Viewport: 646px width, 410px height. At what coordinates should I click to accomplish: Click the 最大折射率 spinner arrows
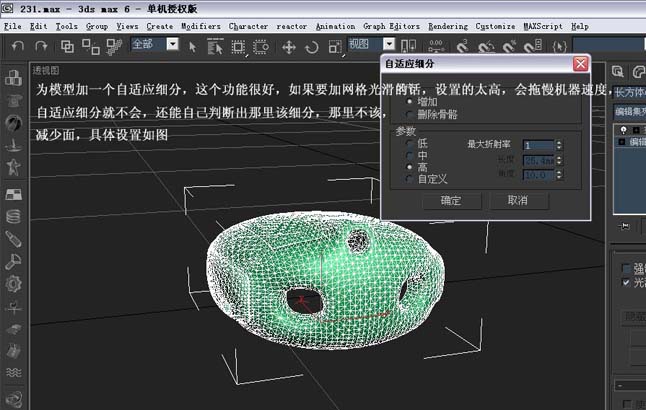point(559,145)
